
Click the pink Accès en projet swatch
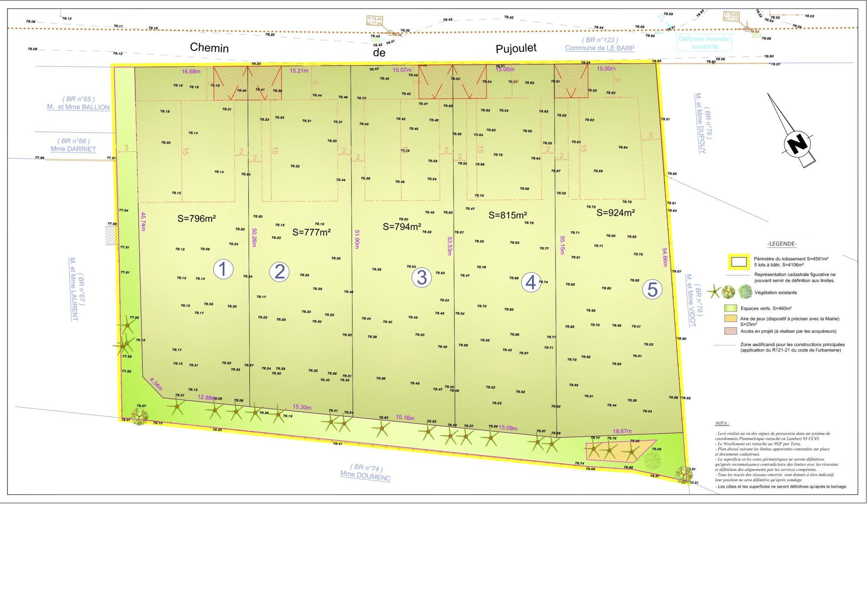pos(730,331)
